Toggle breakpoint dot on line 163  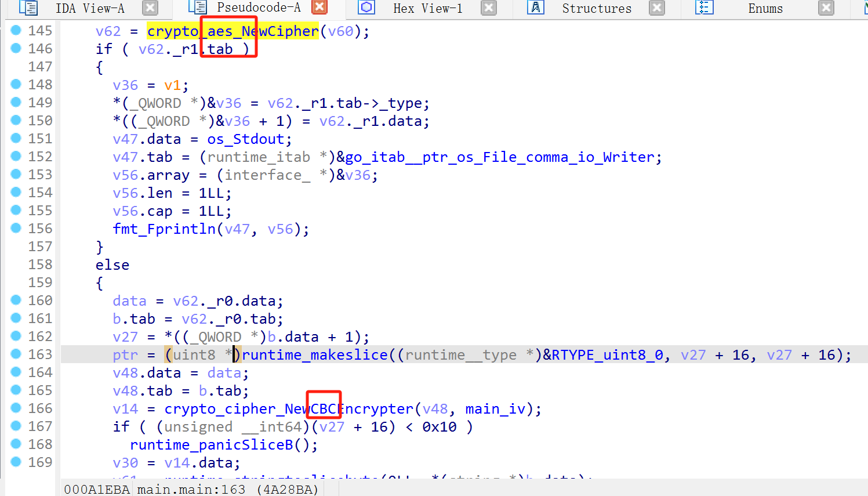(x=16, y=354)
